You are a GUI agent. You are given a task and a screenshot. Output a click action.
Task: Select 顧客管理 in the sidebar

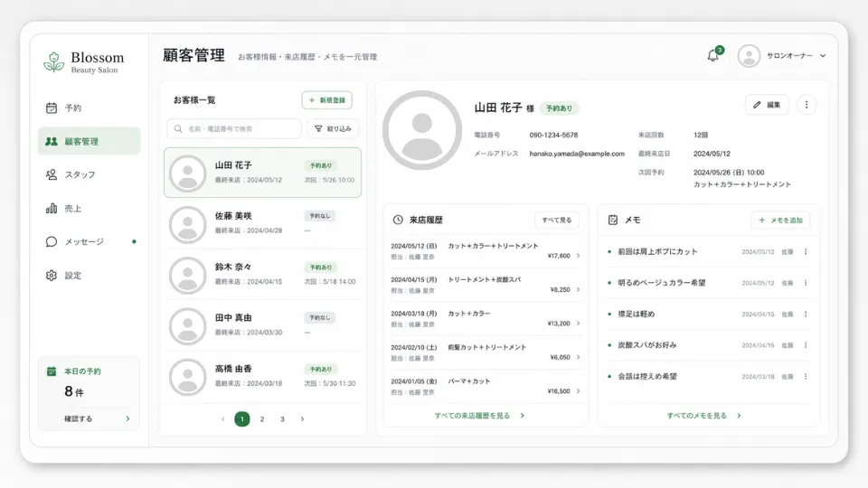(x=90, y=141)
